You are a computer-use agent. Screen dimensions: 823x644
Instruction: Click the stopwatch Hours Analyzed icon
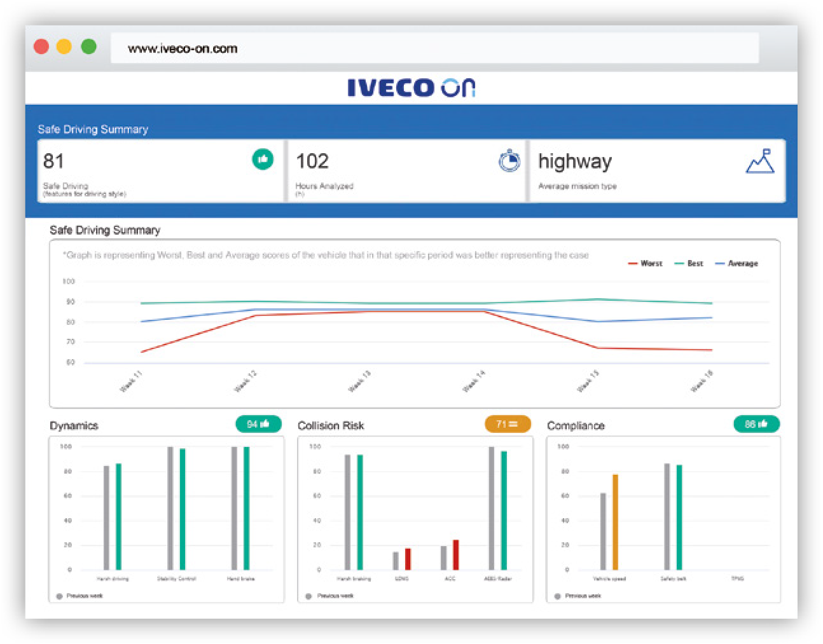509,161
